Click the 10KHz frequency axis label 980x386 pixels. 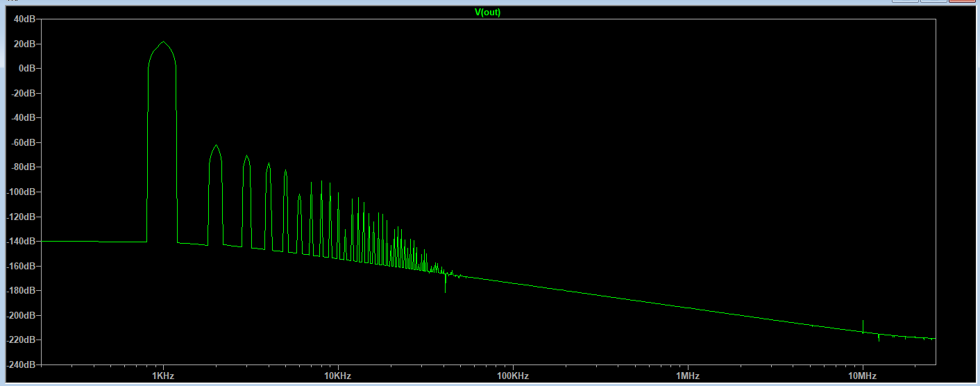338,376
